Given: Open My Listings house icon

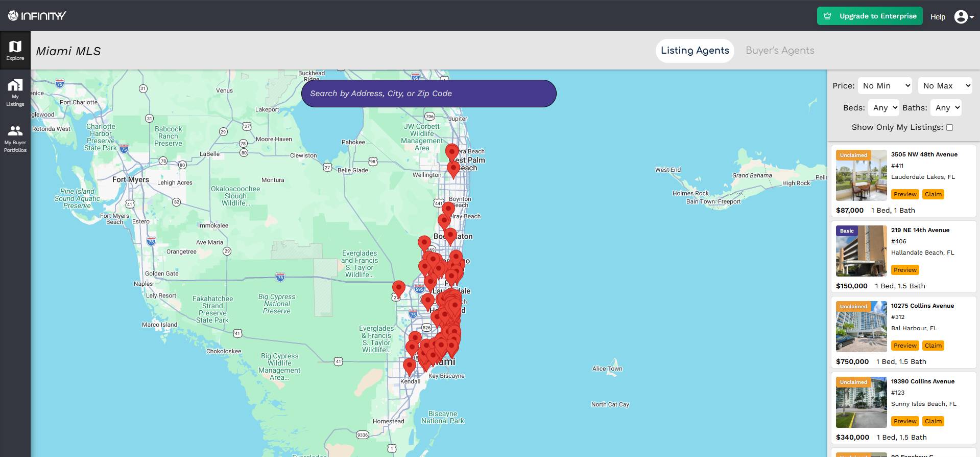Looking at the screenshot, I should point(15,85).
